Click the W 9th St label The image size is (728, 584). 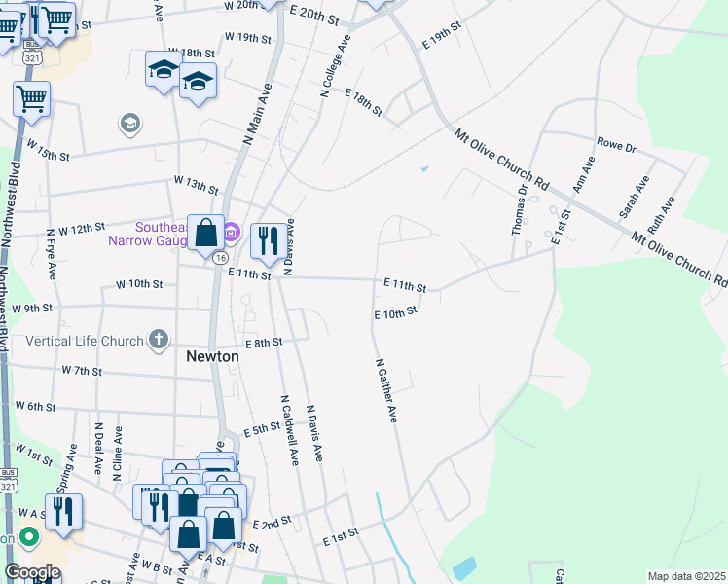pyautogui.click(x=32, y=308)
